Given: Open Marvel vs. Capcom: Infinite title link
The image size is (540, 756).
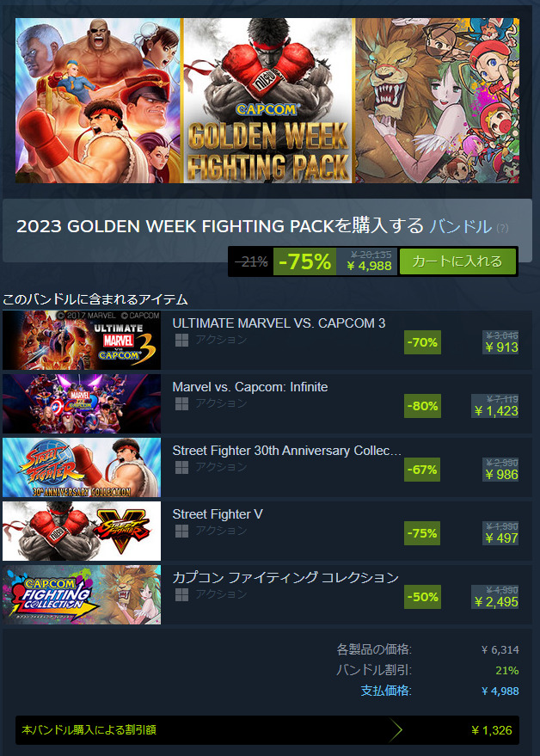Looking at the screenshot, I should click(249, 387).
